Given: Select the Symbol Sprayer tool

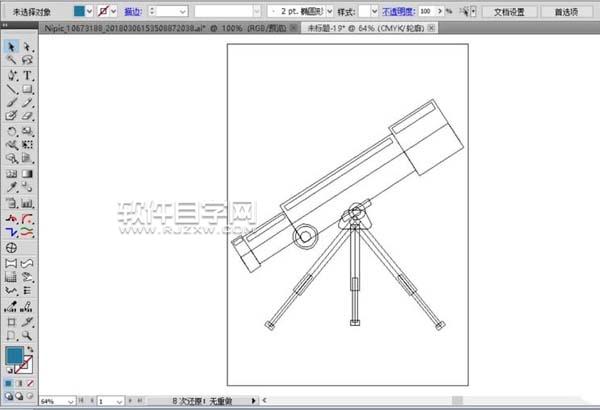Looking at the screenshot, I should (11, 203).
